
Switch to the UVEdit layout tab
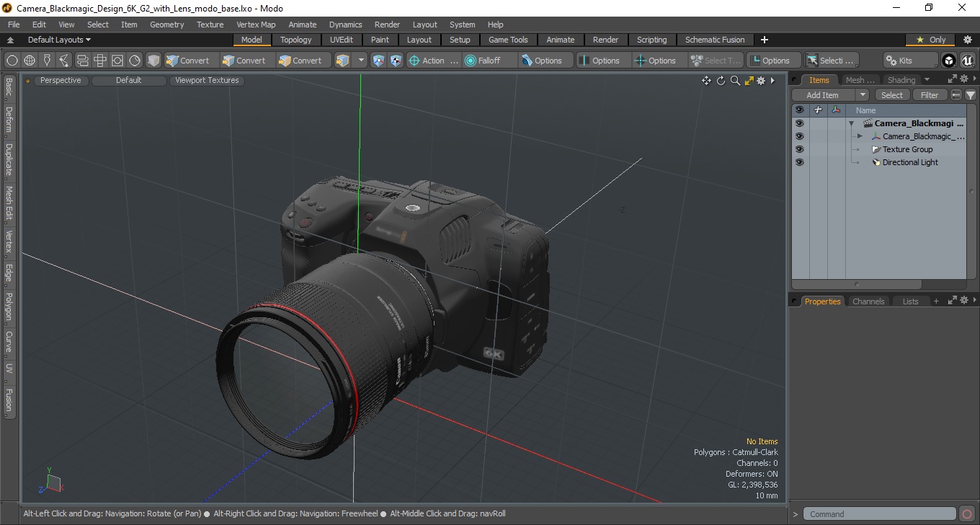click(x=342, y=40)
